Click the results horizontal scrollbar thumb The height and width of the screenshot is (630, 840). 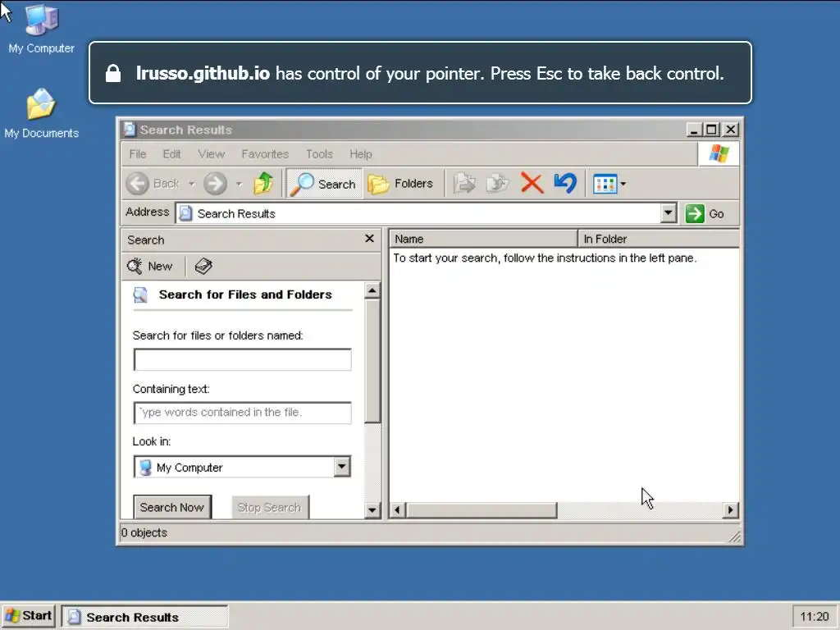[481, 510]
